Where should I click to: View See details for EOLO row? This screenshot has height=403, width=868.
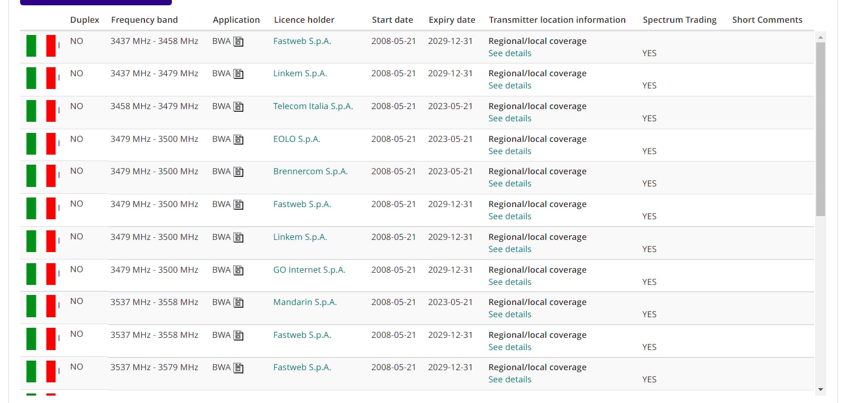509,151
